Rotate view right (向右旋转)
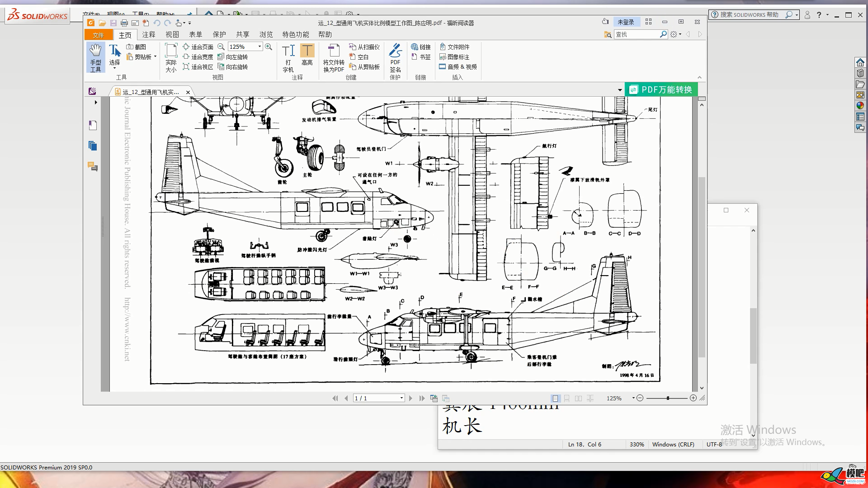This screenshot has height=488, width=868. pyautogui.click(x=232, y=67)
